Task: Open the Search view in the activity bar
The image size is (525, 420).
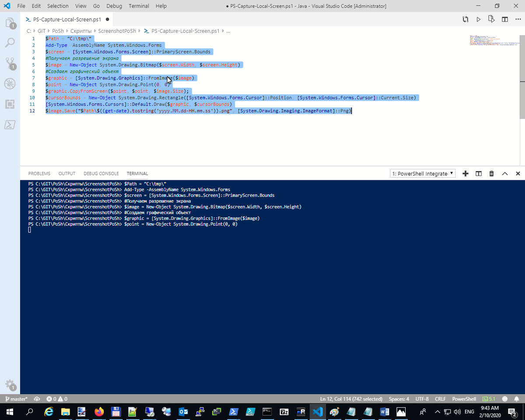Action: 10,43
